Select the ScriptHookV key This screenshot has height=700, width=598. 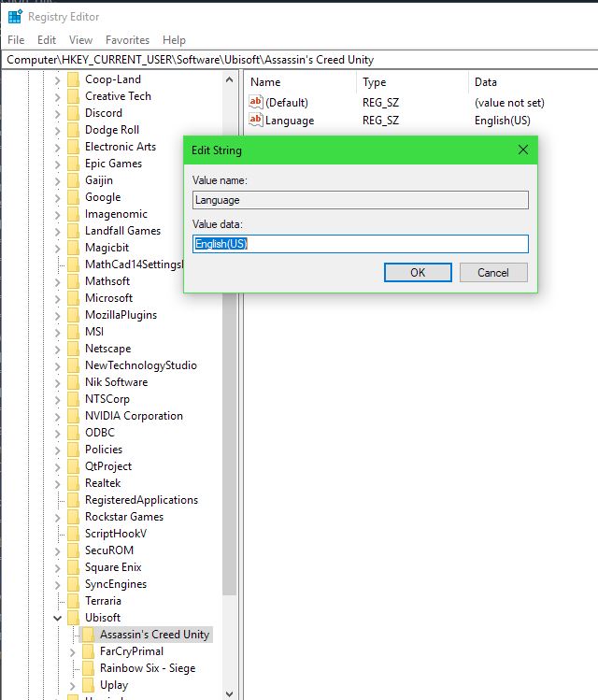coord(116,534)
